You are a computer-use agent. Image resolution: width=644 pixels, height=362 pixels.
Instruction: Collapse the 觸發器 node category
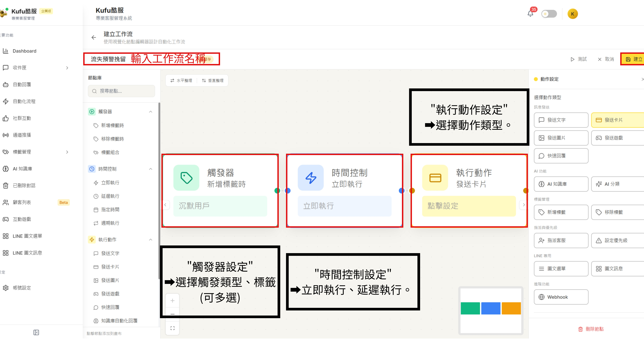click(x=150, y=112)
